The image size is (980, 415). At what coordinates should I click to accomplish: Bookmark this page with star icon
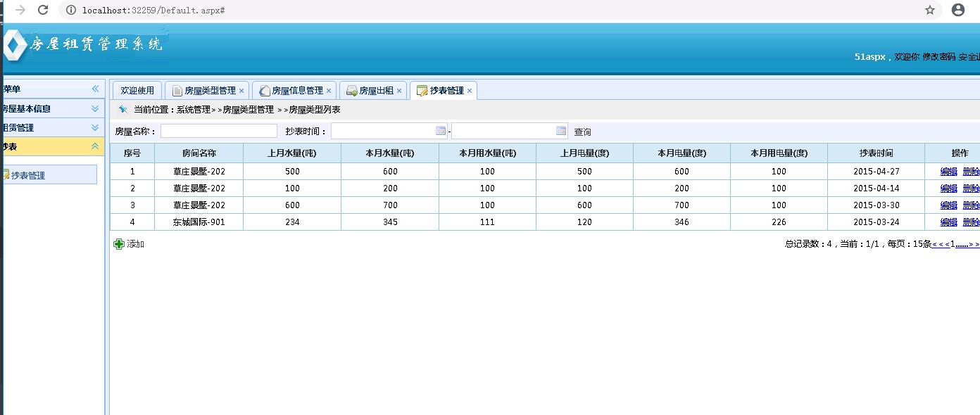pos(930,10)
